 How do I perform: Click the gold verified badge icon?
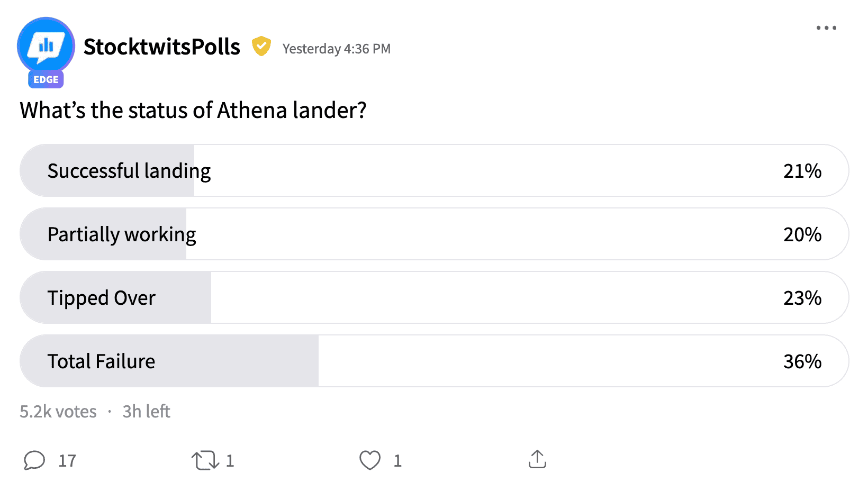tap(261, 47)
